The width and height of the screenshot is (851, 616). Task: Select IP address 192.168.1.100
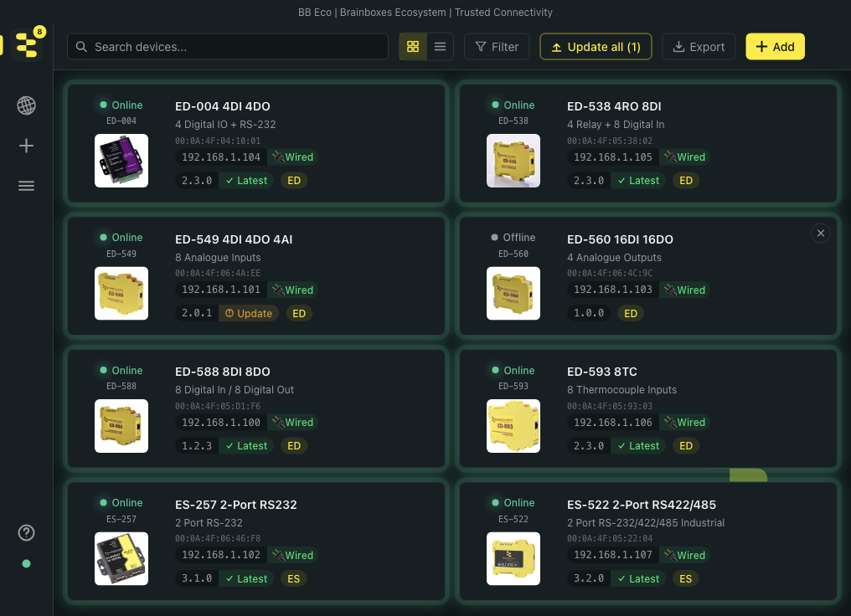221,423
